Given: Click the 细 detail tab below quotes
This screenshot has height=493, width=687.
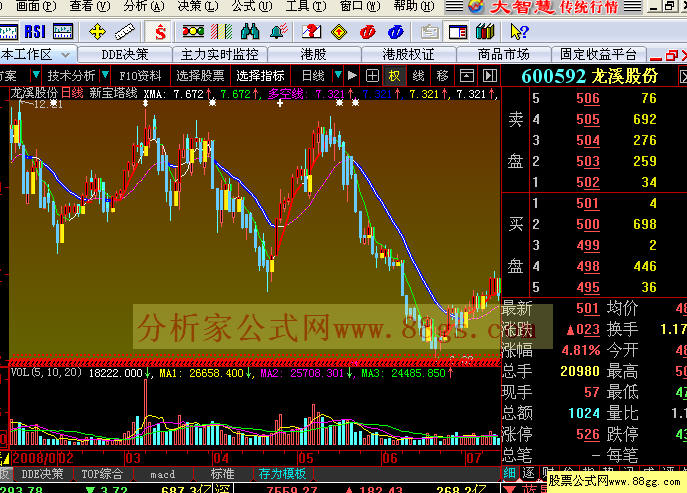Looking at the screenshot, I should pos(509,473).
